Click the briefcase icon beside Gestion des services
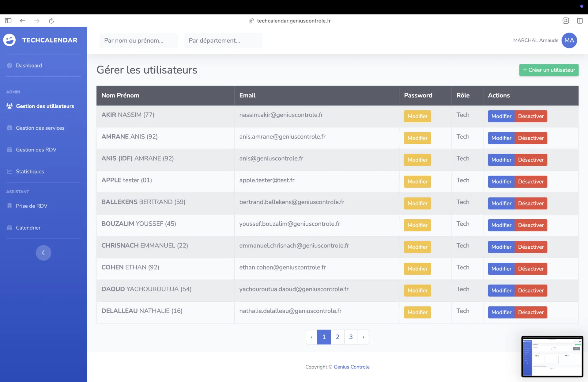588x382 pixels. click(9, 128)
